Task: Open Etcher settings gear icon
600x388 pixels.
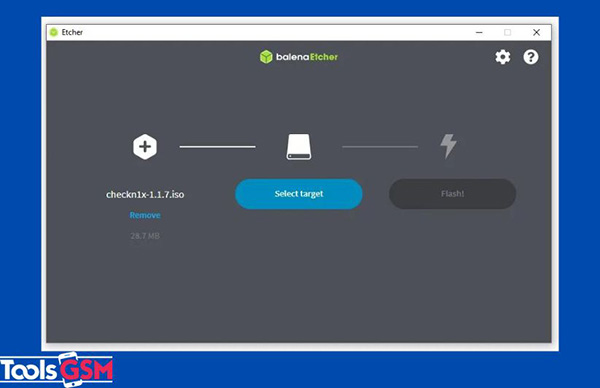Action: pyautogui.click(x=502, y=57)
